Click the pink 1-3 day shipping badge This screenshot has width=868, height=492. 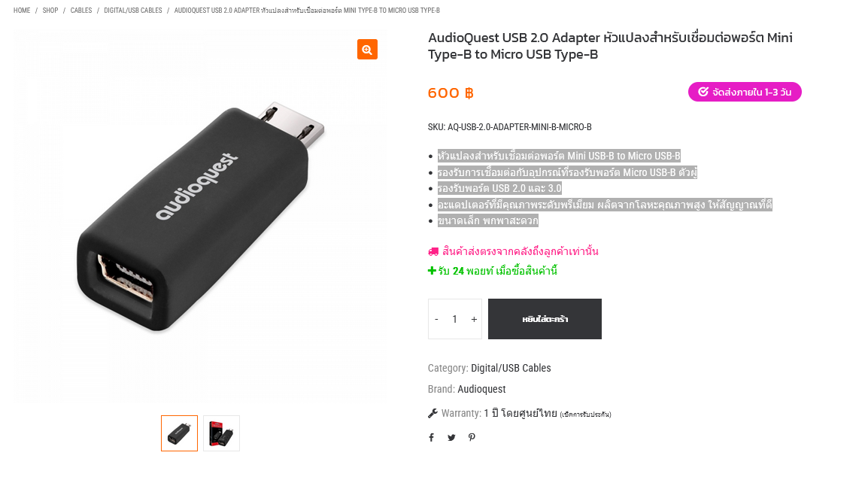coord(745,92)
